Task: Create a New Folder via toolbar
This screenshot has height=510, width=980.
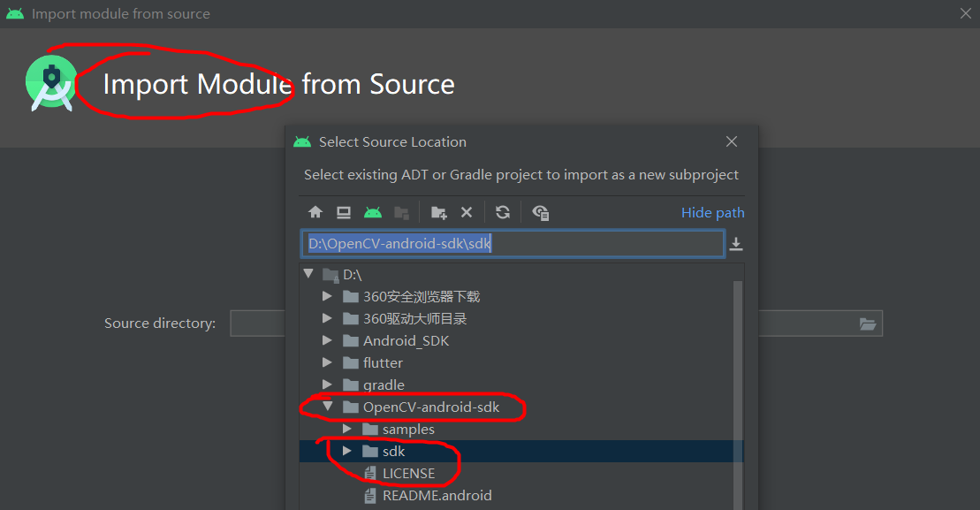Action: click(x=439, y=212)
